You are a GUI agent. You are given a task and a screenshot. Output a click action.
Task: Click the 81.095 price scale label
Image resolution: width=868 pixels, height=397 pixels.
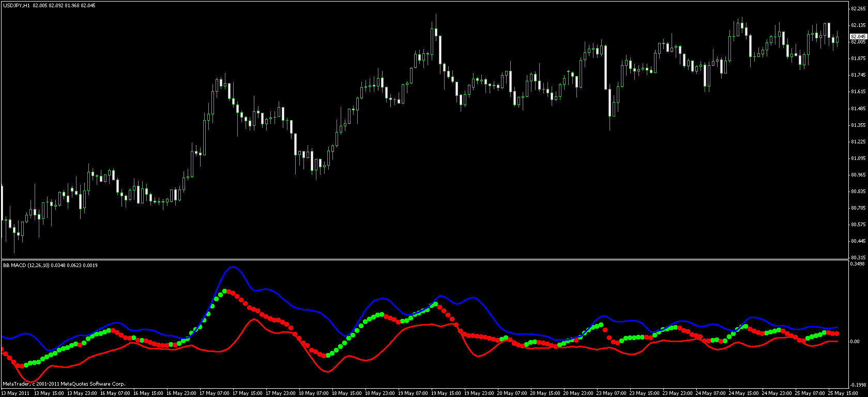858,158
